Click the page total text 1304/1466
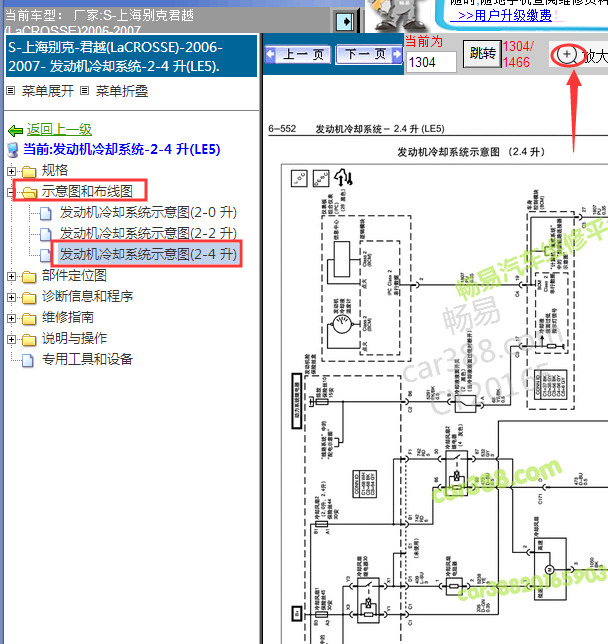Screen dimensions: 608x644 (x=518, y=54)
